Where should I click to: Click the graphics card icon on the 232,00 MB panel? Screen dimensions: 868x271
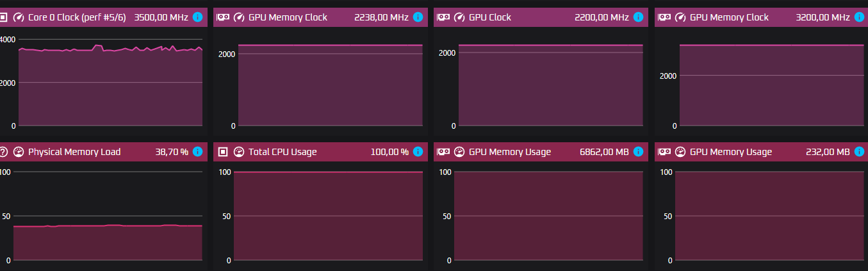click(x=664, y=152)
